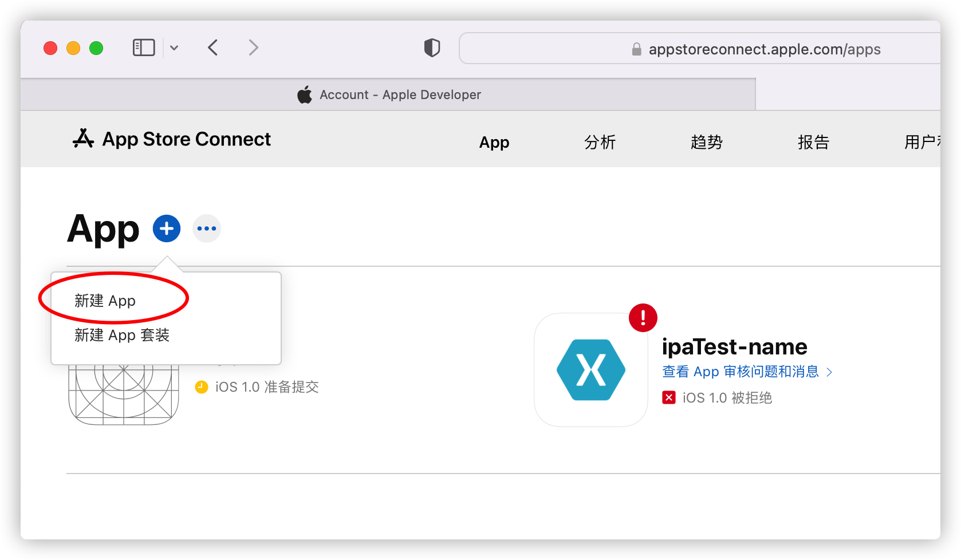The width and height of the screenshot is (961, 560).
Task: Click the iOS 1.0 准备提交 status text
Action: click(x=267, y=387)
